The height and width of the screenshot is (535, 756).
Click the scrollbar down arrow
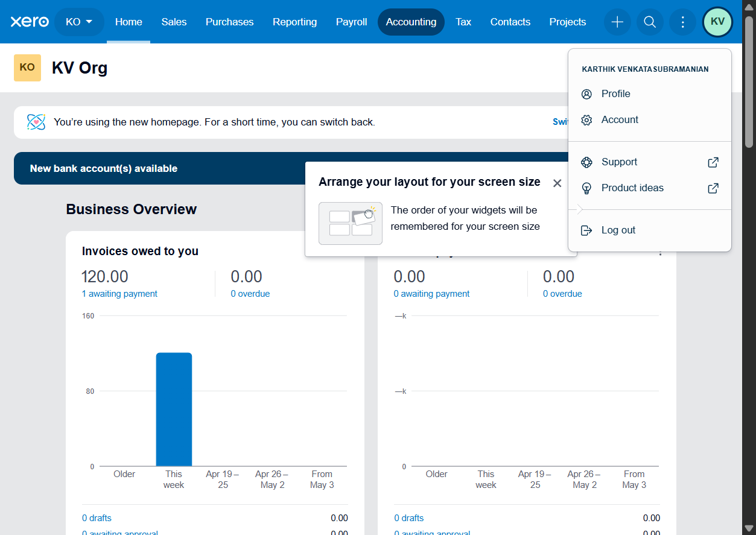[x=749, y=529]
